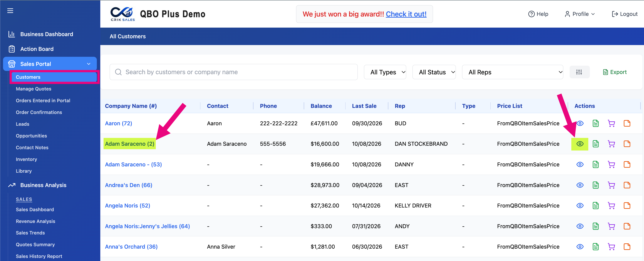Click the eye icon for Angela Noris (52)

tap(580, 206)
